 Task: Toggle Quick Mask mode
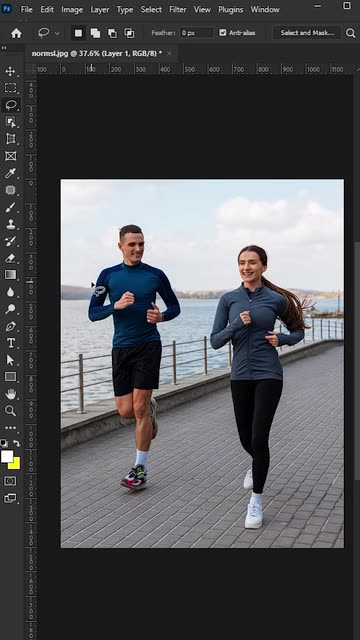(10, 481)
